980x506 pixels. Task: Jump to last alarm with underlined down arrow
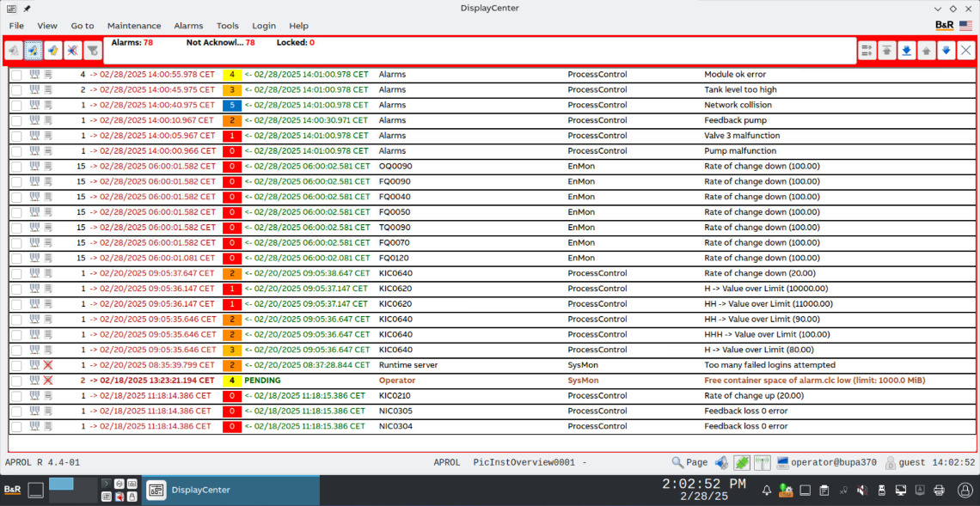pos(906,51)
